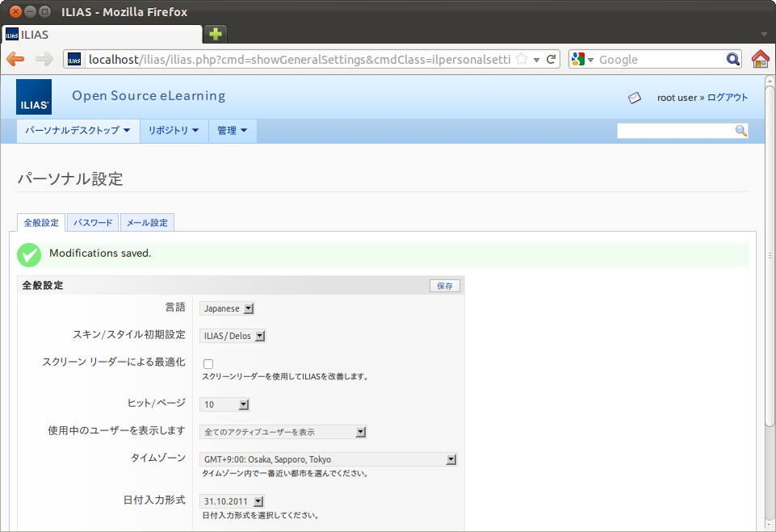Screen dimensions: 776x532
Task: Open the 言語 language dropdown
Action: [x=229, y=308]
